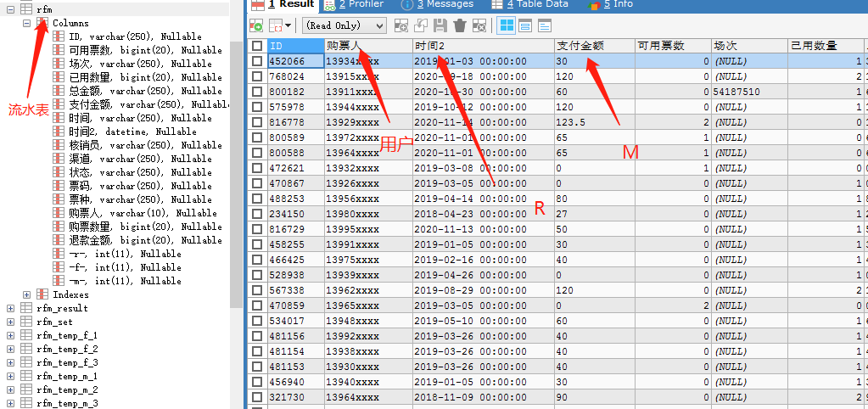Screen dimensions: 868x409
Task: Switch to form view mode icon
Action: point(524,25)
